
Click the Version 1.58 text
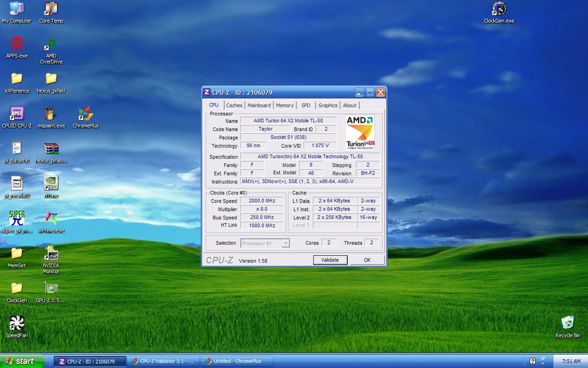pos(253,261)
